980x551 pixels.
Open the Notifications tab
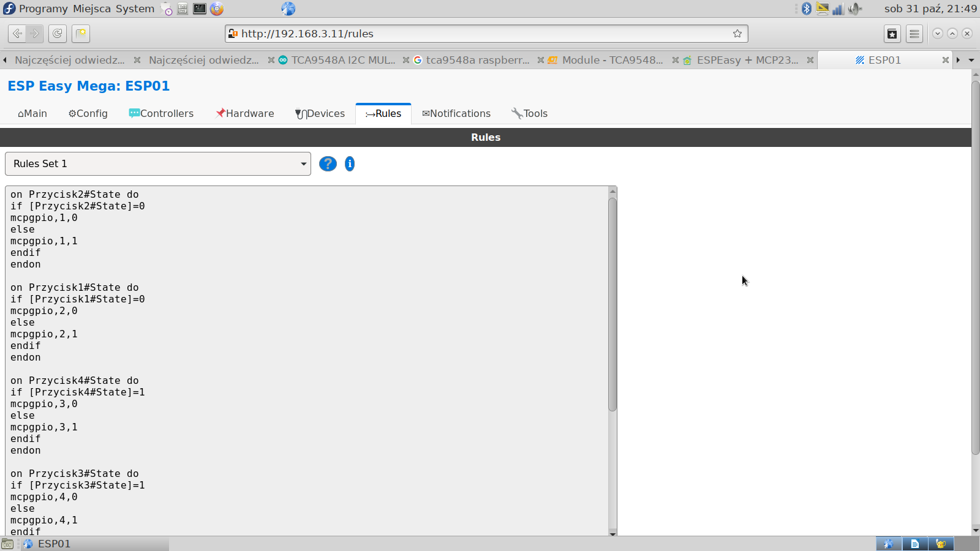click(456, 113)
